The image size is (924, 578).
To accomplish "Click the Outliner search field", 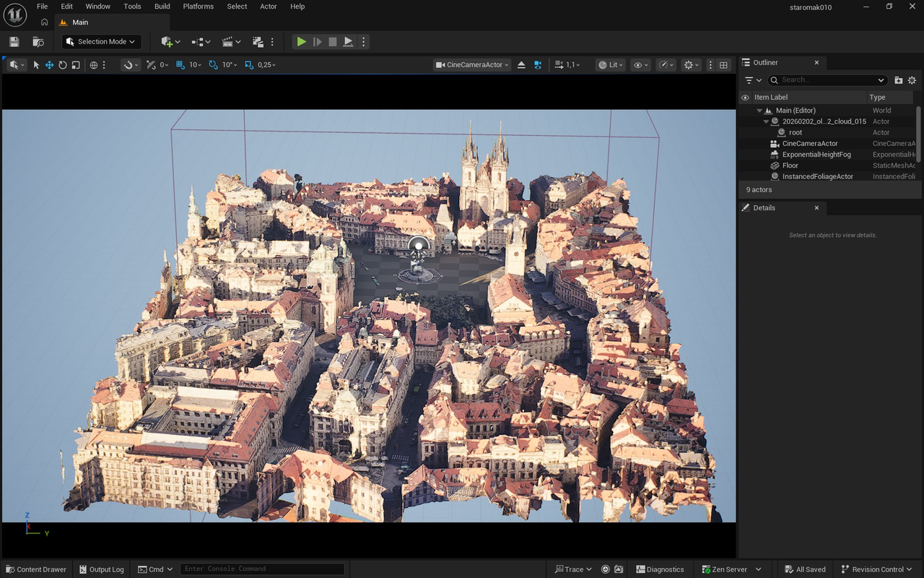I will 827,80.
